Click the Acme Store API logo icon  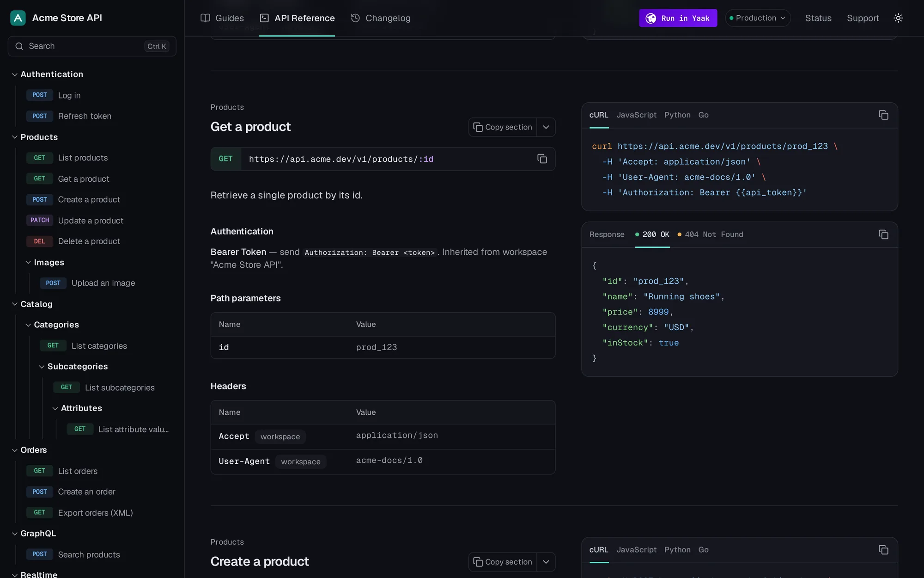(18, 18)
